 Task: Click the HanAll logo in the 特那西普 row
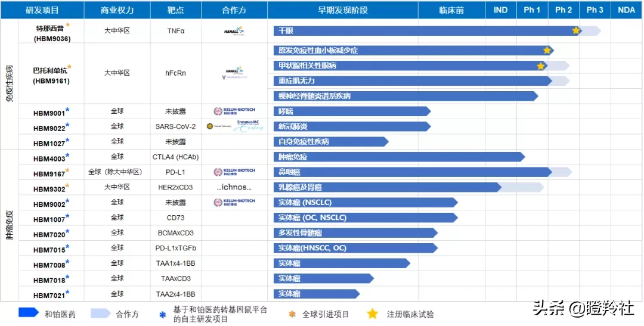click(x=234, y=31)
